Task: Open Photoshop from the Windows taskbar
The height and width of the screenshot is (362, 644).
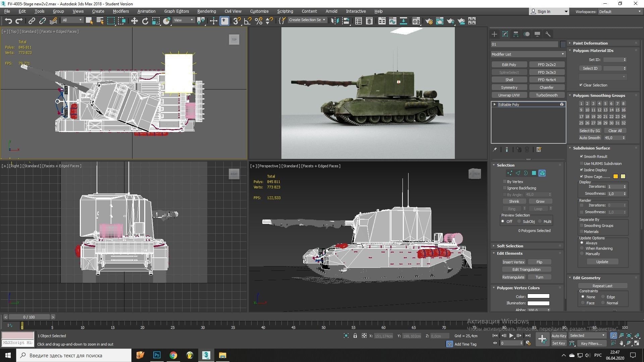Action: [x=157, y=355]
